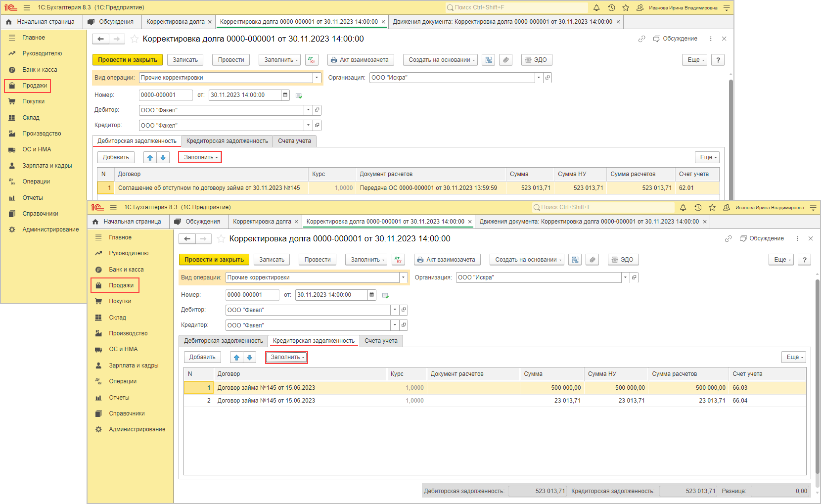Viewport: 821px width, 504px height.
Task: Open Продажи section in front window sidebar
Action: point(115,285)
